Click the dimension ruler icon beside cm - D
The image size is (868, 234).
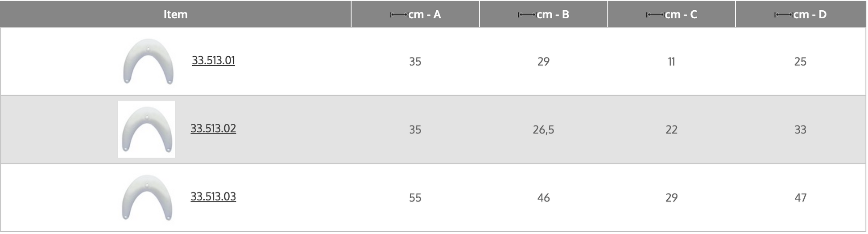click(783, 15)
